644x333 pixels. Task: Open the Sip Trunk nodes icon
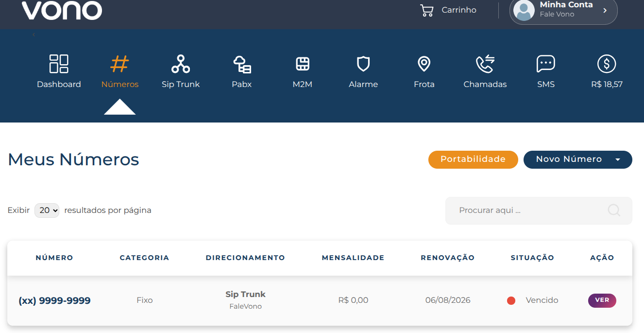pyautogui.click(x=181, y=64)
